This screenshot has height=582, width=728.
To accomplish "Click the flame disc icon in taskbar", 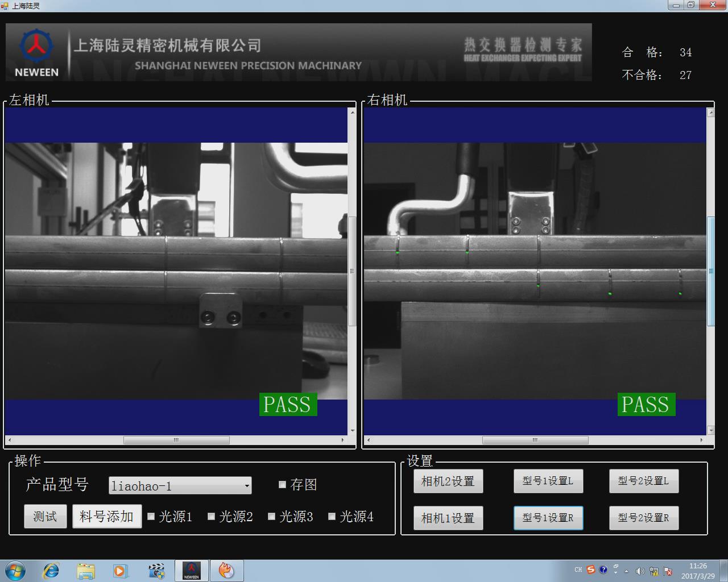I will (x=226, y=570).
